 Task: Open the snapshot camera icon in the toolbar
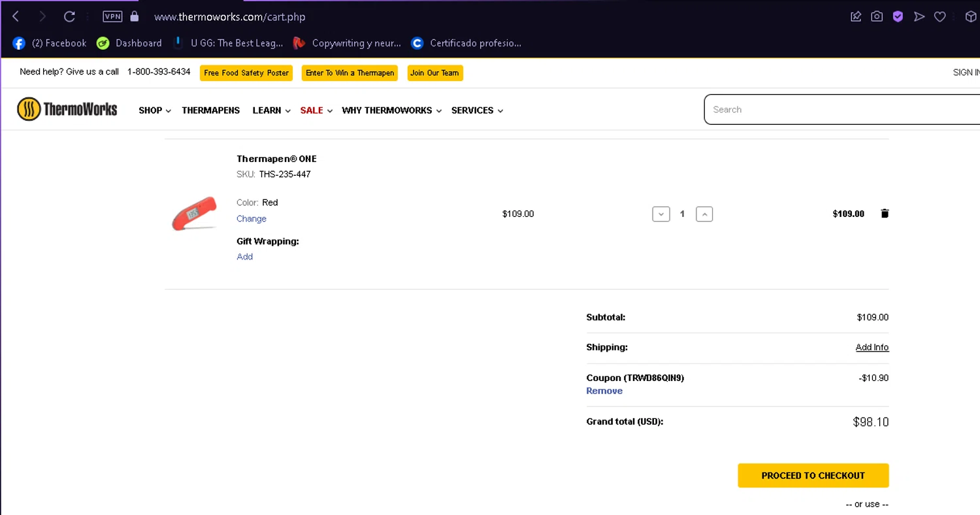[877, 16]
